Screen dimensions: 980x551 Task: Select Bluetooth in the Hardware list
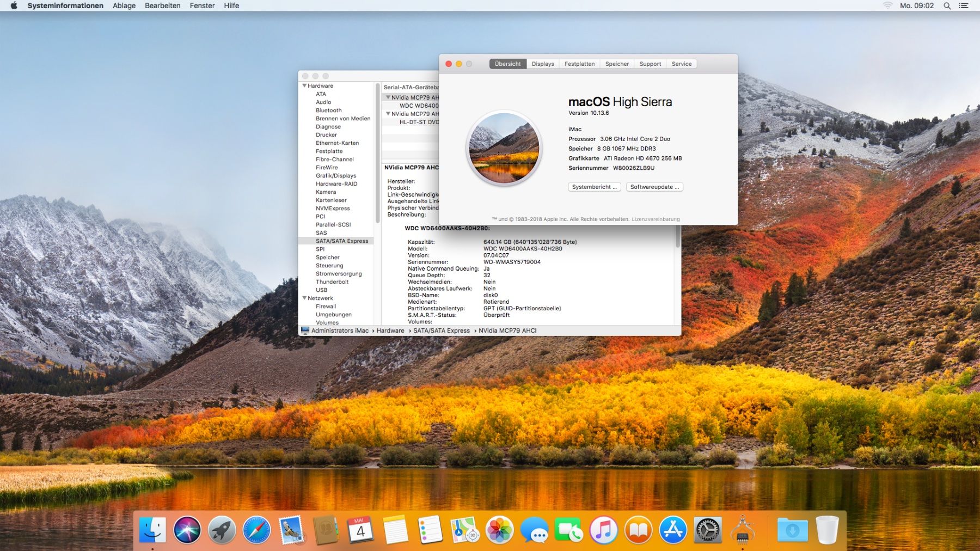click(x=329, y=110)
